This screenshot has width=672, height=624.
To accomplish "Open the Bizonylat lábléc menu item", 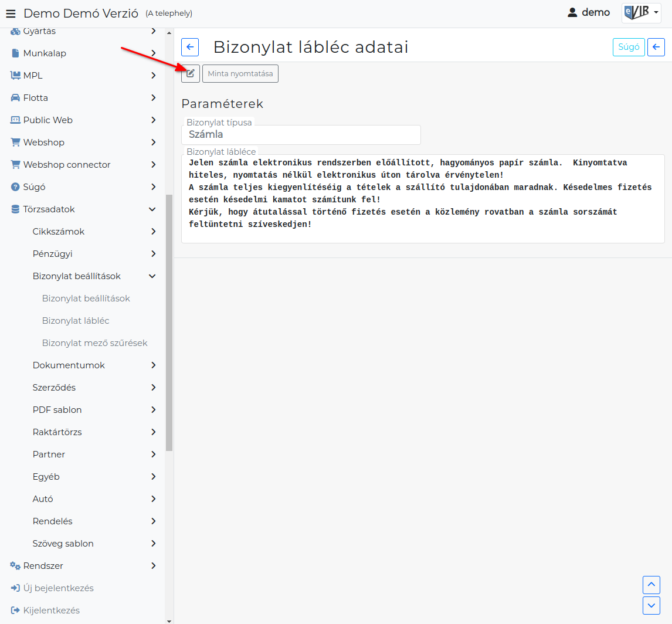I will [76, 321].
